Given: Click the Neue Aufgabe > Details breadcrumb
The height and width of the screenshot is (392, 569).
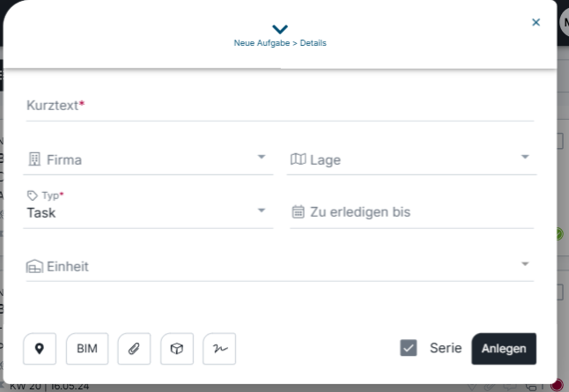Looking at the screenshot, I should coord(280,43).
